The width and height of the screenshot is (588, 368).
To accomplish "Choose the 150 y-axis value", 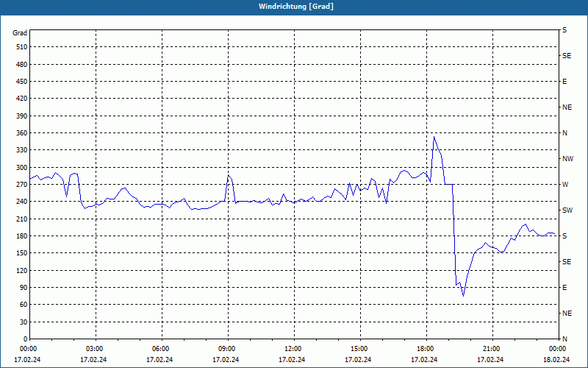I will 22,253.
